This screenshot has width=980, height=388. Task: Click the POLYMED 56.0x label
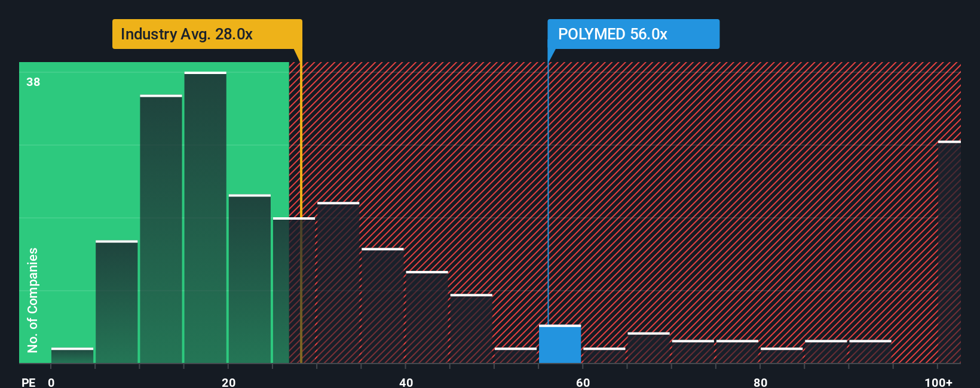[633, 34]
